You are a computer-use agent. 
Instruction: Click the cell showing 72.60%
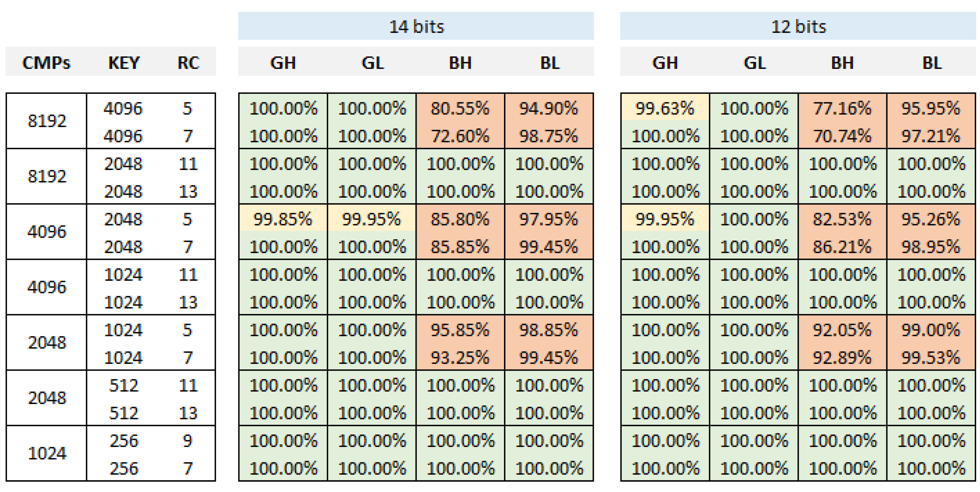460,136
